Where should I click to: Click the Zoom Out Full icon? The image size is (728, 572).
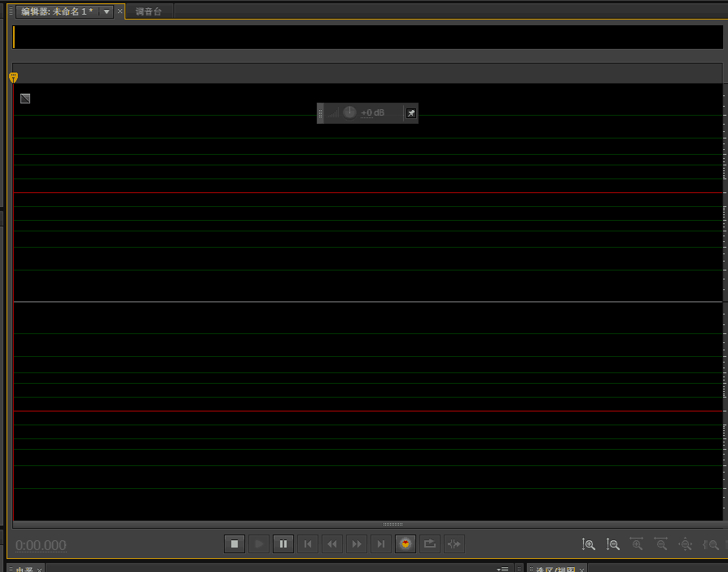click(x=686, y=544)
